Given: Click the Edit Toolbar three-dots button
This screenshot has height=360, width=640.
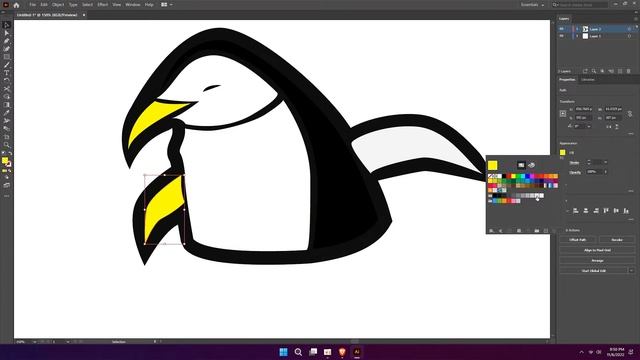Looking at the screenshot, I should 7,196.
